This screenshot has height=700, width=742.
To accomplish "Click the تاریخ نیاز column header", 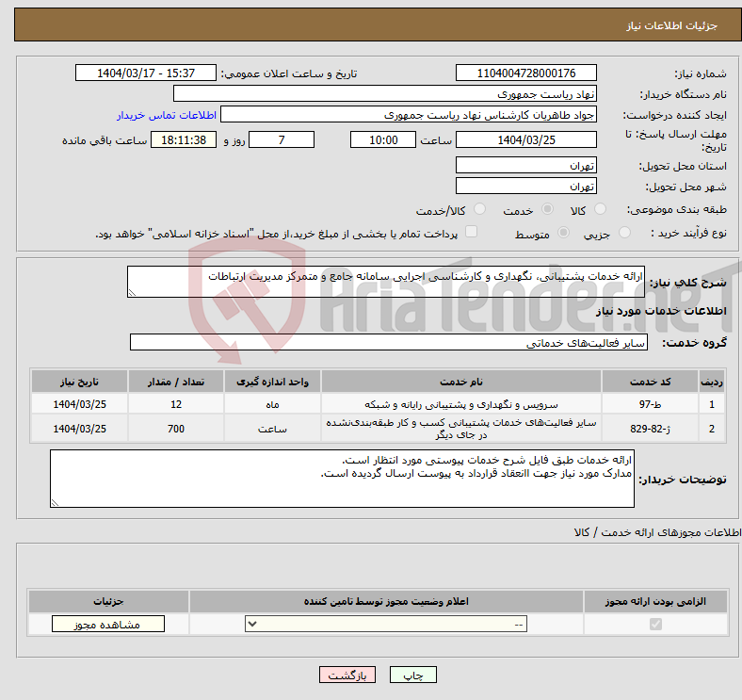I will (79, 382).
